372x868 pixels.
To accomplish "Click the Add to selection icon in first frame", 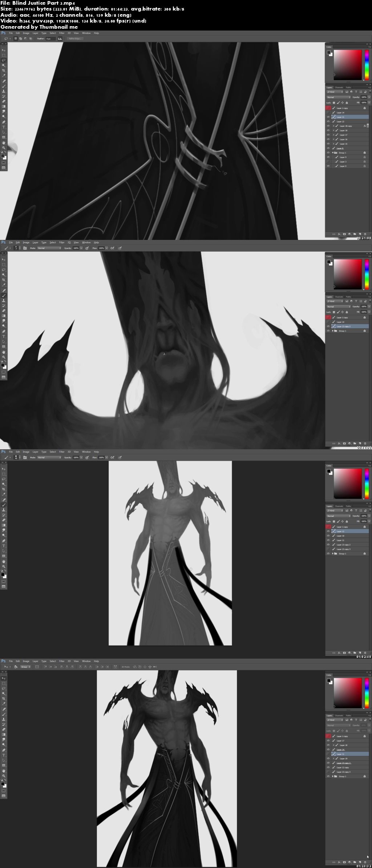I will pos(20,39).
